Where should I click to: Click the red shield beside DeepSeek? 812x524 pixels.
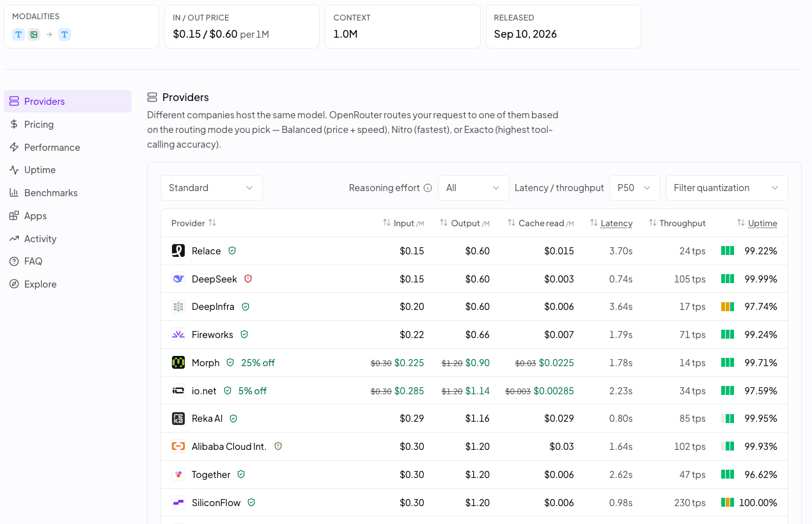248,279
